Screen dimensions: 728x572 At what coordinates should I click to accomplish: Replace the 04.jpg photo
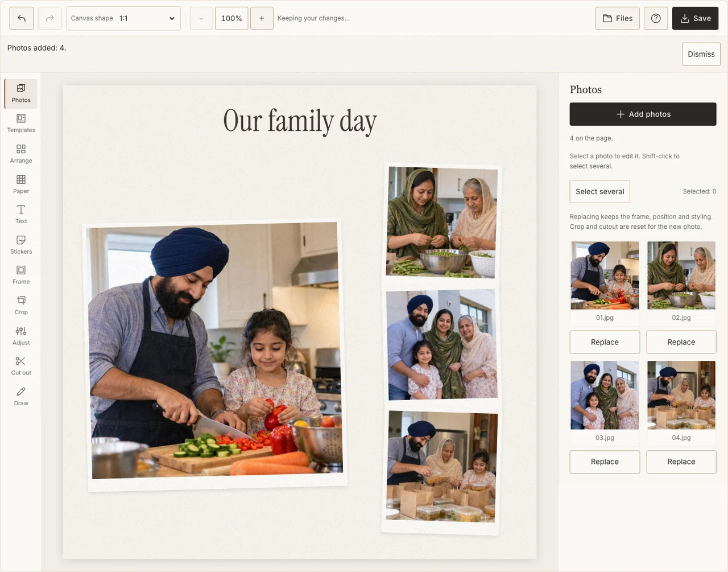pyautogui.click(x=681, y=462)
